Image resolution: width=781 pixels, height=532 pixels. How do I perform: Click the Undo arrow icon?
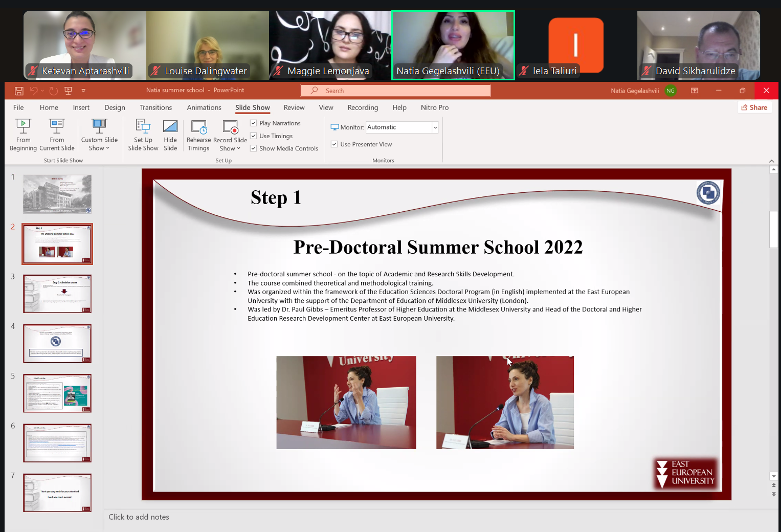(34, 91)
